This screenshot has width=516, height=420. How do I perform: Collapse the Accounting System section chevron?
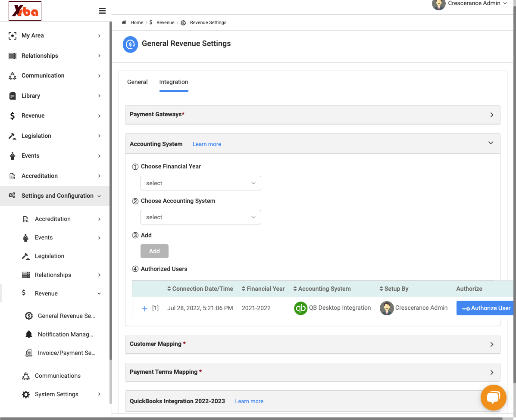pyautogui.click(x=491, y=143)
